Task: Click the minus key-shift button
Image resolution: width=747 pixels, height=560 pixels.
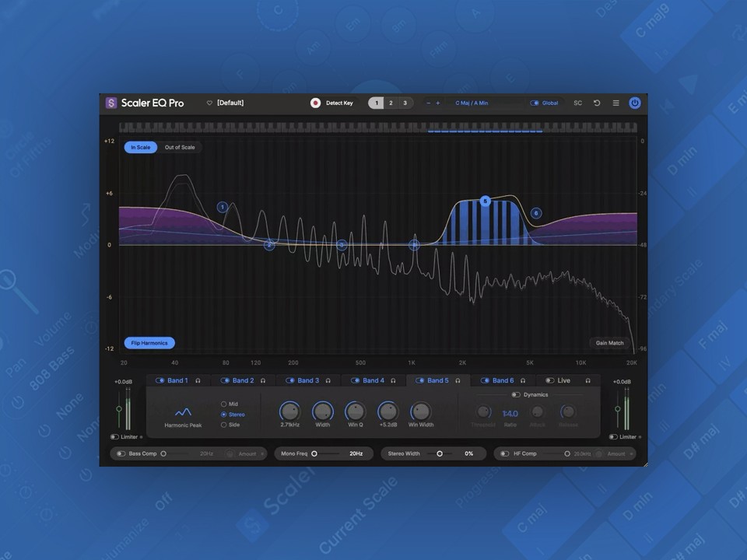Action: point(428,103)
